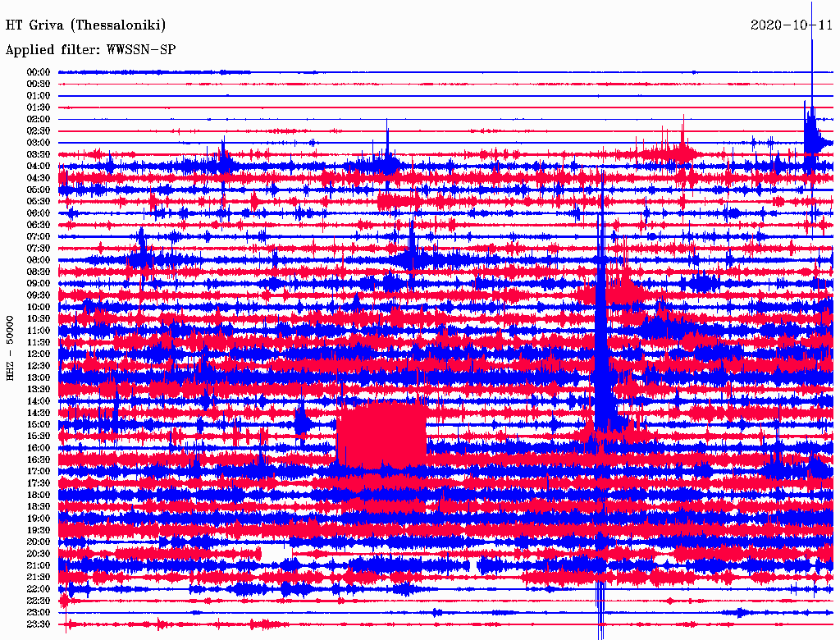Select the 17:30 time label

tap(39, 483)
